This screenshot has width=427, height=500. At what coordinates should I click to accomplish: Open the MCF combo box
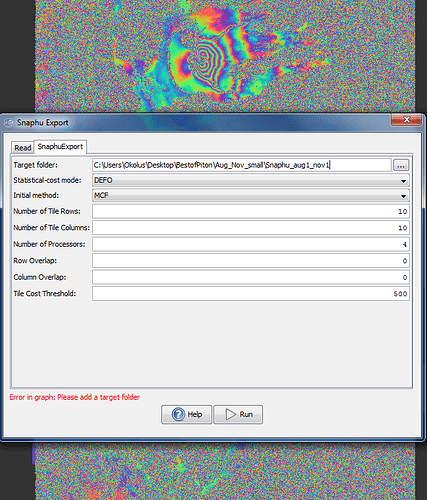click(251, 196)
